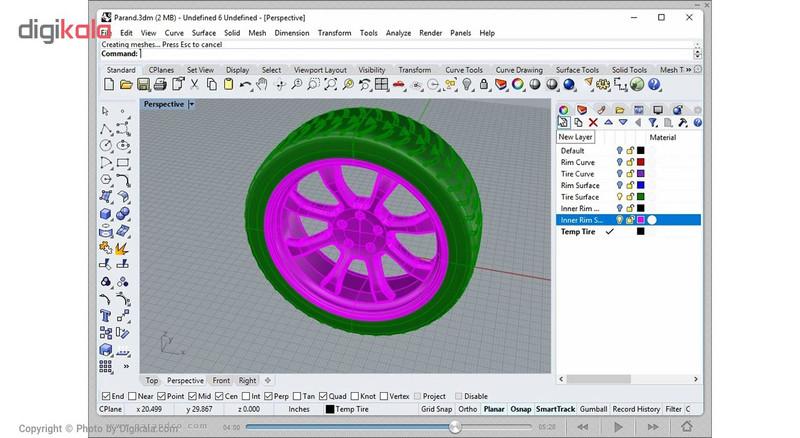This screenshot has width=800, height=438.
Task: Click the Text tool icon in left sidebar
Action: click(x=106, y=316)
